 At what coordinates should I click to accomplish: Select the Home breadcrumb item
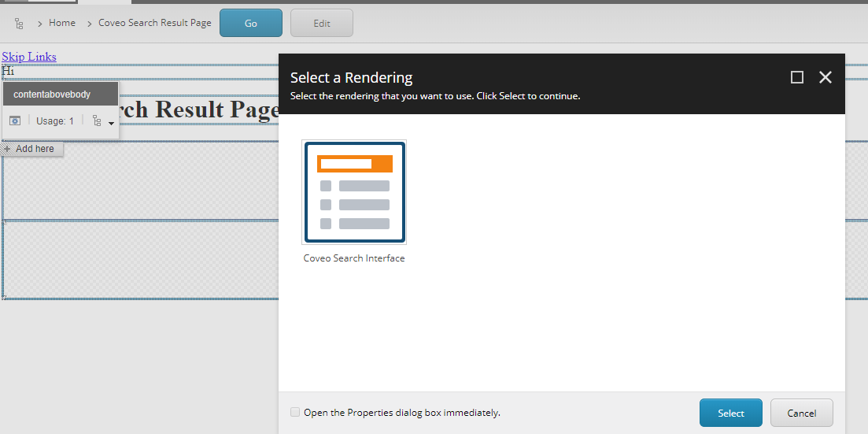click(62, 23)
